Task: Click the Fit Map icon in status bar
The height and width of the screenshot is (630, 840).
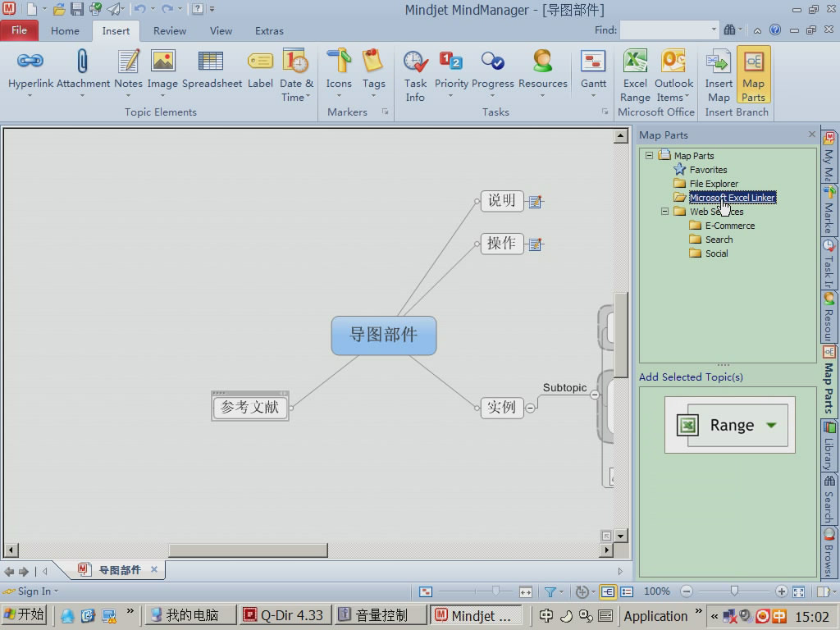Action: [799, 591]
